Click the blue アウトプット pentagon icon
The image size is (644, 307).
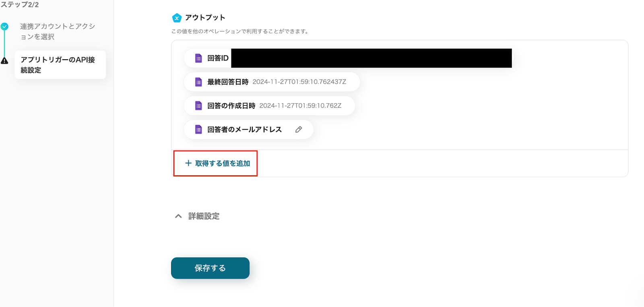point(177,18)
